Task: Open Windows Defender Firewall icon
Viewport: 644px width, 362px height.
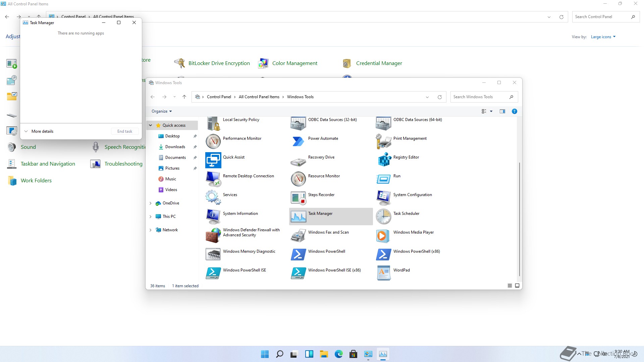Action: pos(213,236)
